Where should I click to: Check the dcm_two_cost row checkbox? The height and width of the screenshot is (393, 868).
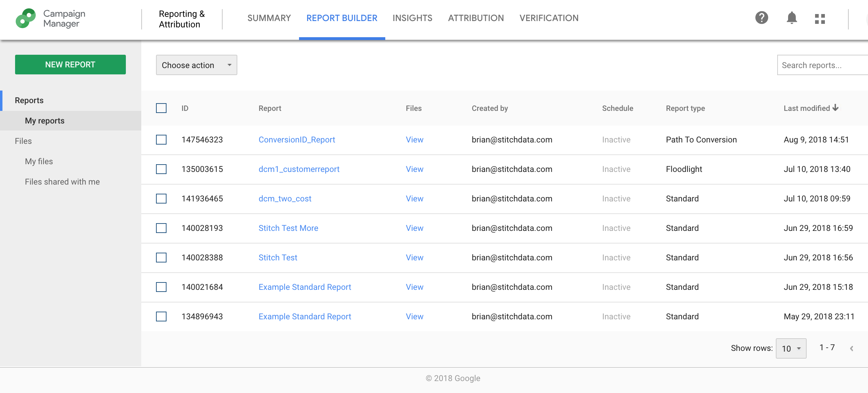pos(161,199)
